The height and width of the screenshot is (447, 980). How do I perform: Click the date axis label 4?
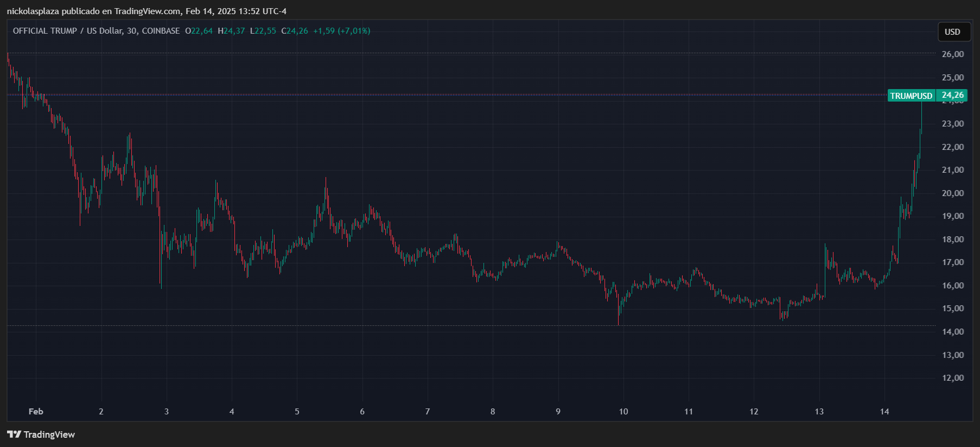(232, 412)
